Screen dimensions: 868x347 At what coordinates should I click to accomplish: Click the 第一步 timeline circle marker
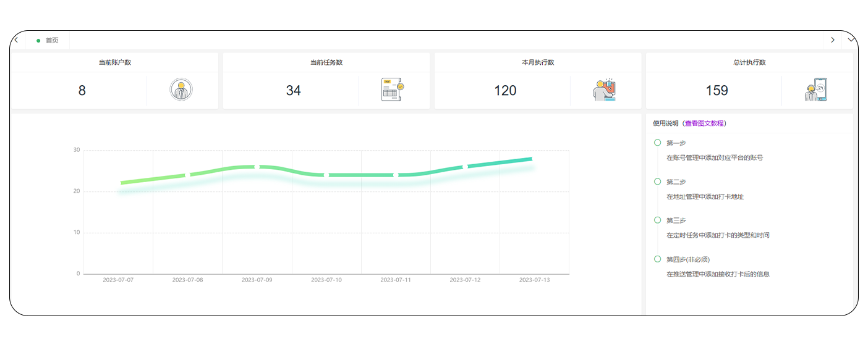(657, 143)
